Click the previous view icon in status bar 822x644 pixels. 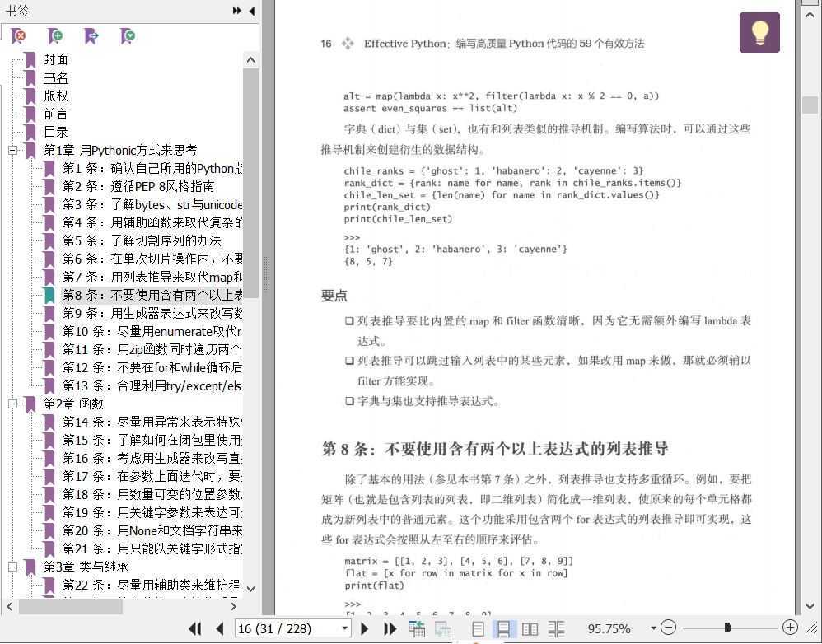click(417, 628)
